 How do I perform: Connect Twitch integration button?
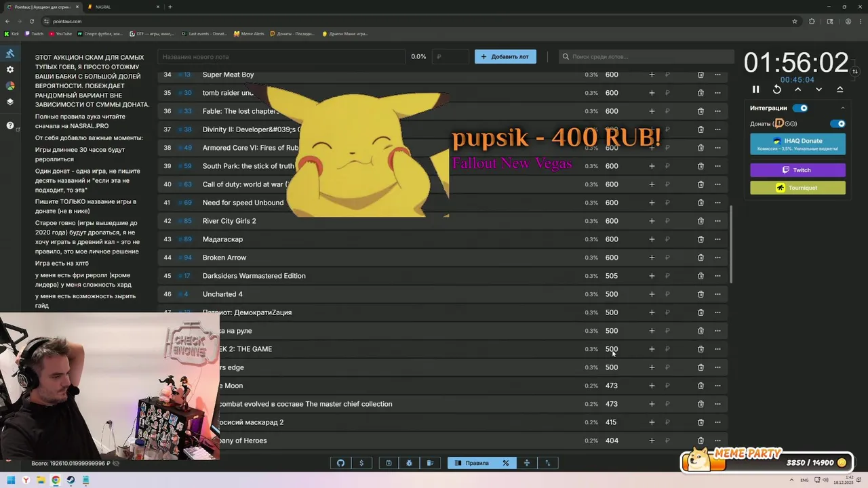point(797,170)
